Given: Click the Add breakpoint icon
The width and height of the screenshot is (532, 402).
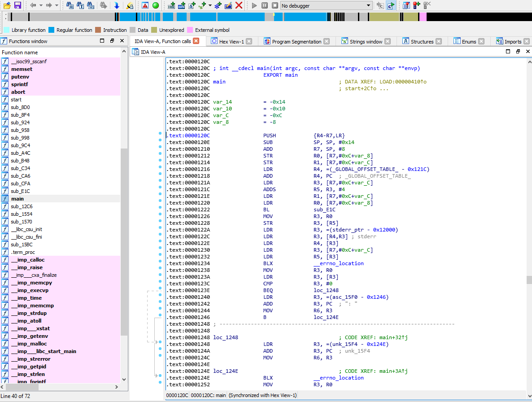Looking at the screenshot, I should 416,5.
